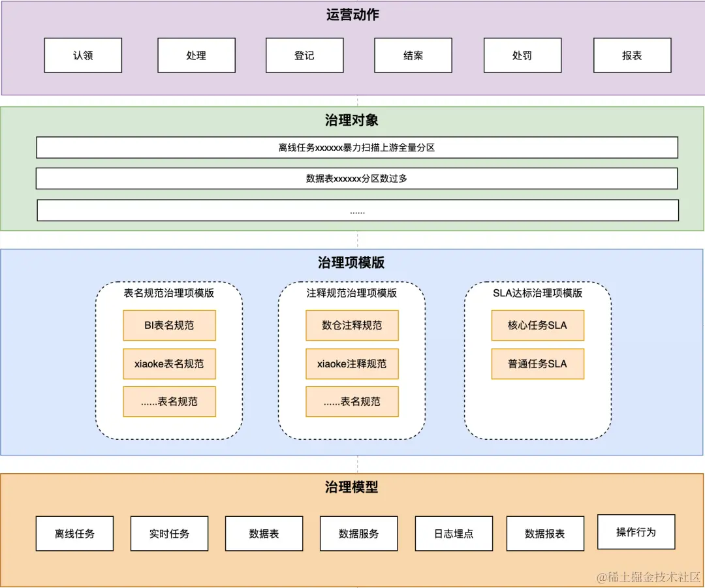This screenshot has height=588, width=705.
Task: Select the 离线任务 box
Action: pyautogui.click(x=74, y=534)
